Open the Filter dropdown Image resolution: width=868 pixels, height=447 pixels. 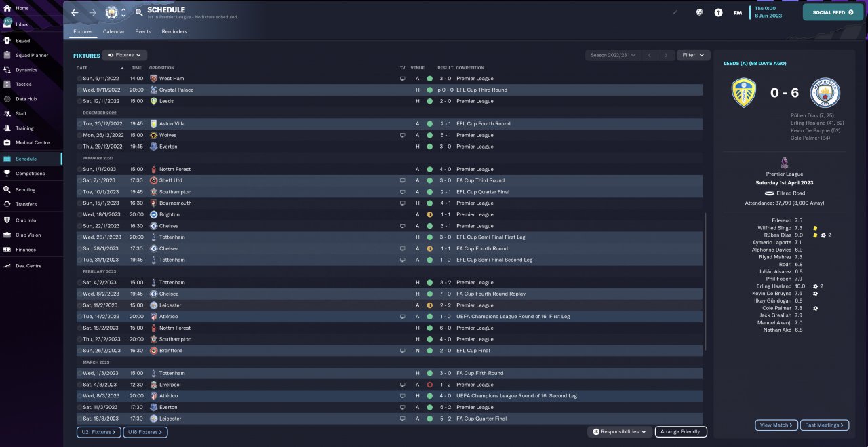tap(693, 55)
